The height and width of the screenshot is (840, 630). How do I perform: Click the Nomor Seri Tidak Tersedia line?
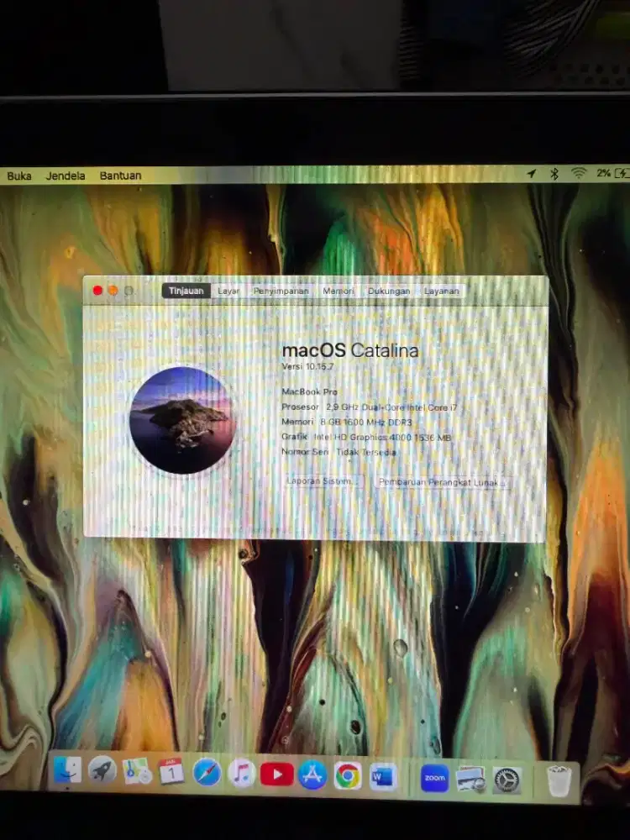339,452
